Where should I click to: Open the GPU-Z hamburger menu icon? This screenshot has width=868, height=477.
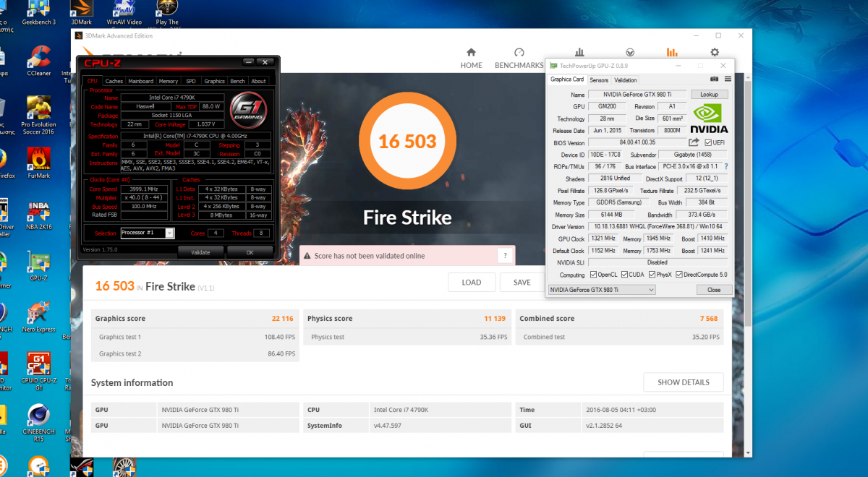pos(728,79)
